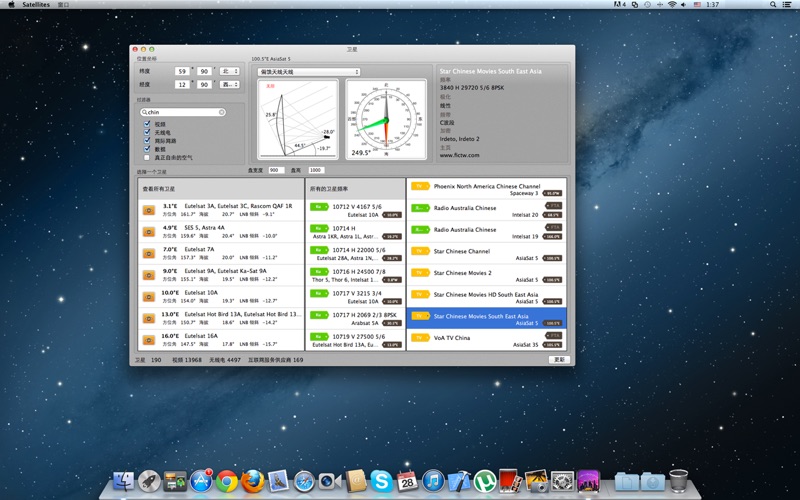The width and height of the screenshot is (800, 500).
Task: Select 'Star Chinese Movies HD South East Asia'
Action: 487,297
